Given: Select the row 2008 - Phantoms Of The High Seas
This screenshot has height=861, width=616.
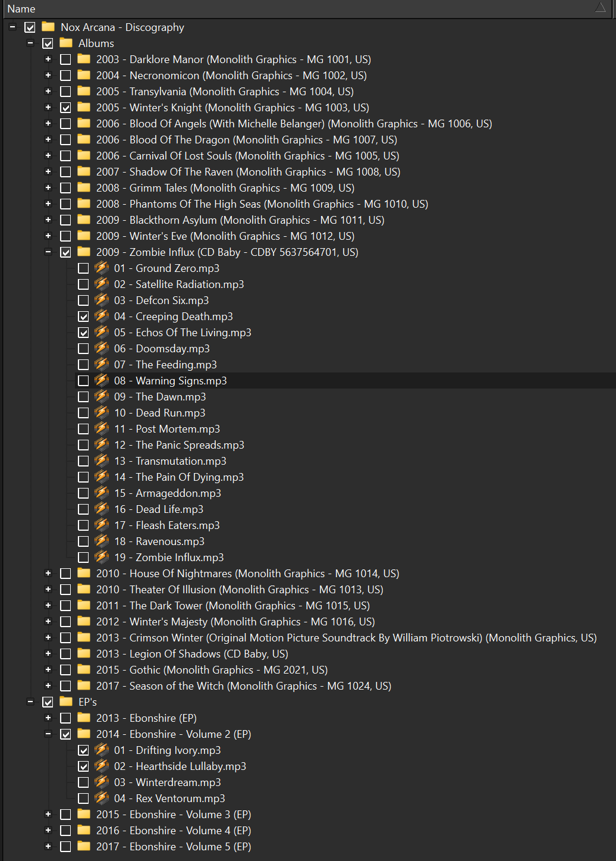Looking at the screenshot, I should pyautogui.click(x=262, y=203).
